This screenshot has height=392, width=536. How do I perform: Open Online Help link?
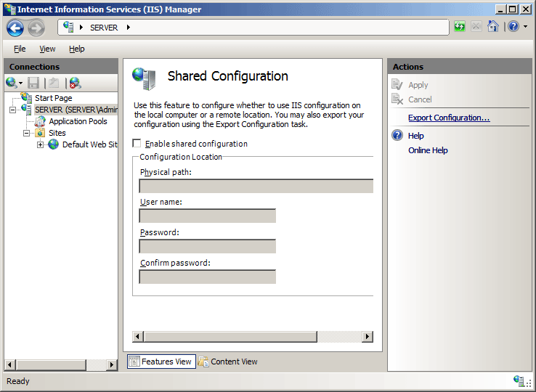click(x=428, y=150)
